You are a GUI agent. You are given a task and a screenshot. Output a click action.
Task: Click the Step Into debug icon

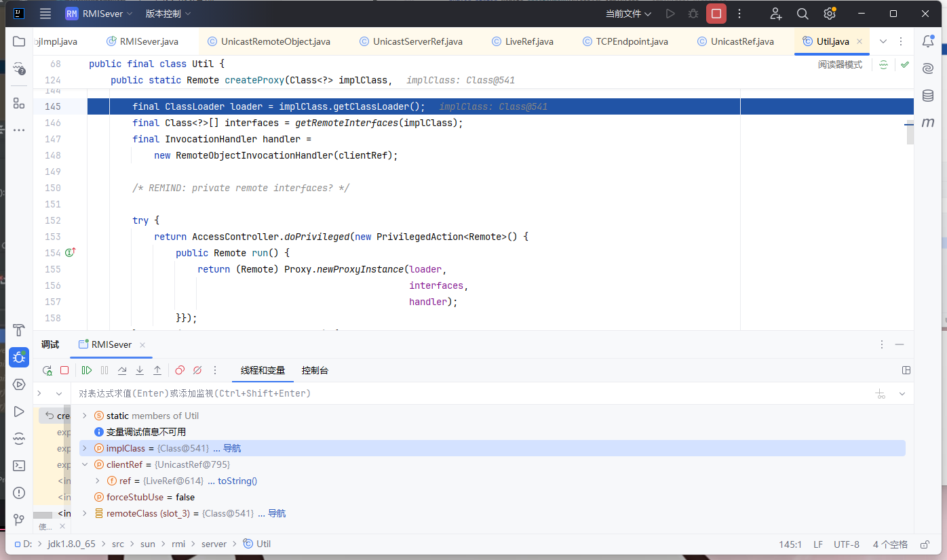coord(140,370)
